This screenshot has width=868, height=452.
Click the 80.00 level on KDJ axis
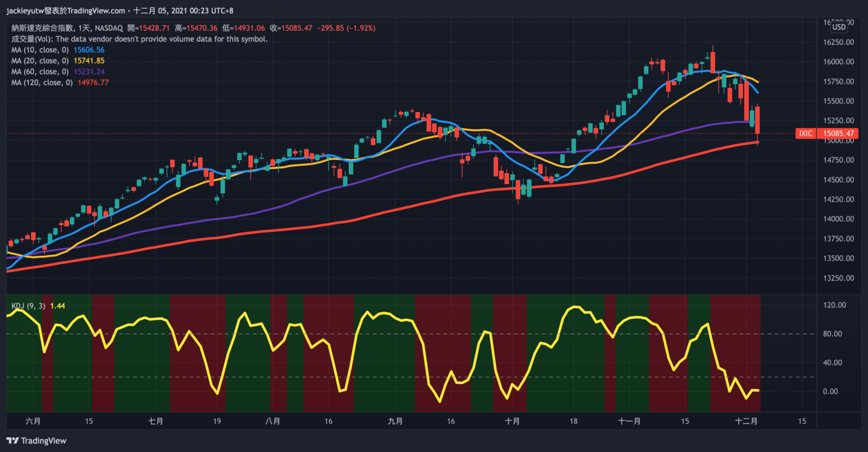pyautogui.click(x=832, y=334)
